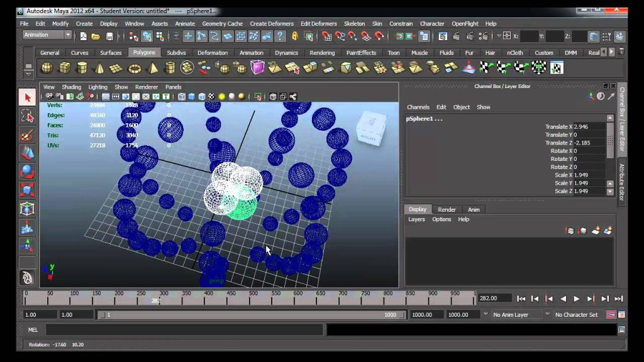
Task: Activate the Rotate tool sphere icon
Action: coord(27,172)
